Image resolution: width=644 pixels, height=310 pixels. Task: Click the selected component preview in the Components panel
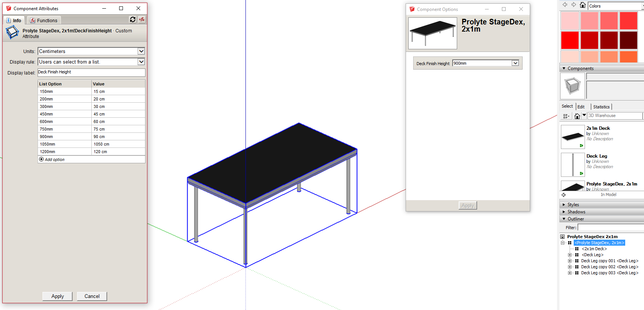click(573, 86)
